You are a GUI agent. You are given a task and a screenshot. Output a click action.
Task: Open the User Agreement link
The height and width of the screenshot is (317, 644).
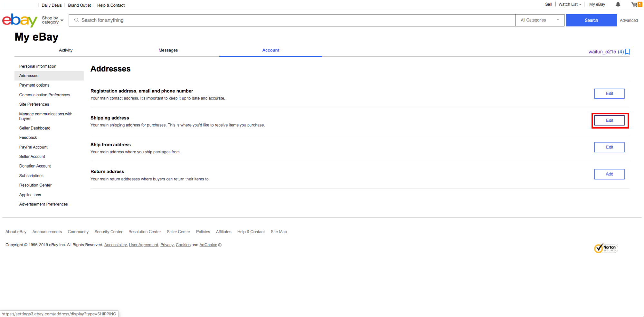tap(144, 245)
